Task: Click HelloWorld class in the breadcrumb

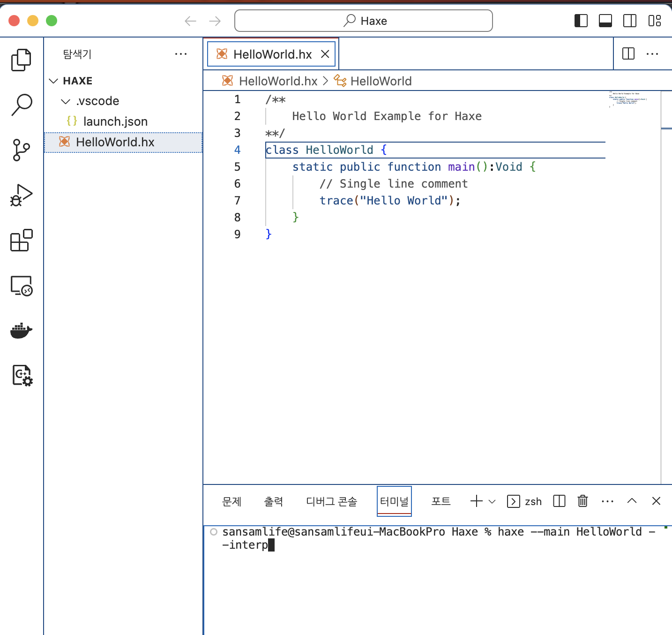Action: [x=381, y=81]
